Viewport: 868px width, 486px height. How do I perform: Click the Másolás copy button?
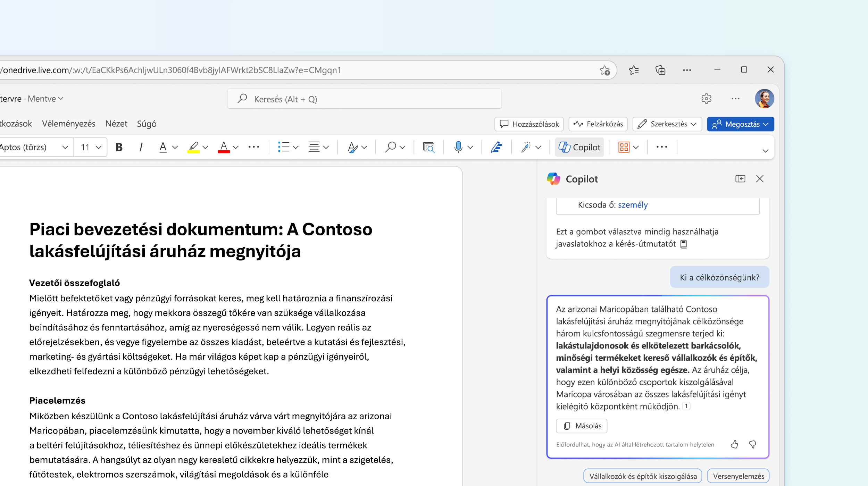[582, 426]
